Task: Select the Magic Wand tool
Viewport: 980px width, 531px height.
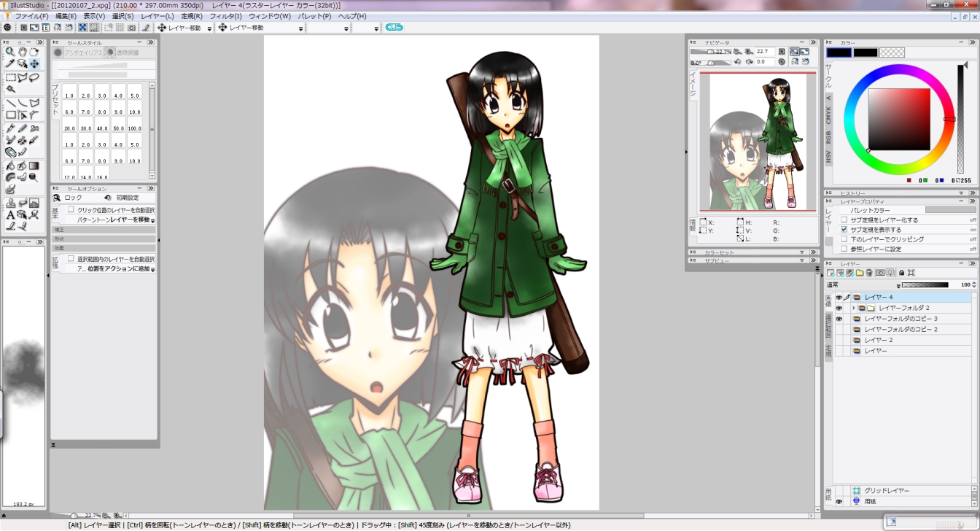Action: pos(10,89)
